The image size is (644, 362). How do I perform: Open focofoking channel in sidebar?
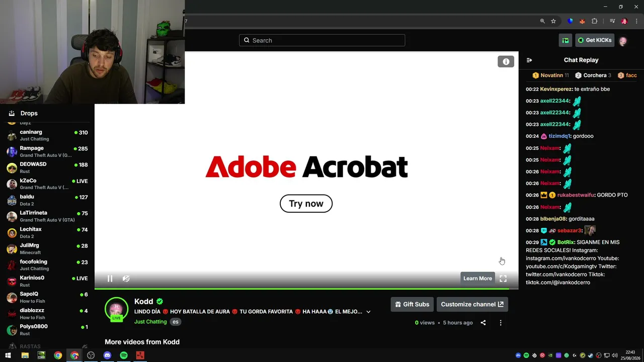coord(47,265)
